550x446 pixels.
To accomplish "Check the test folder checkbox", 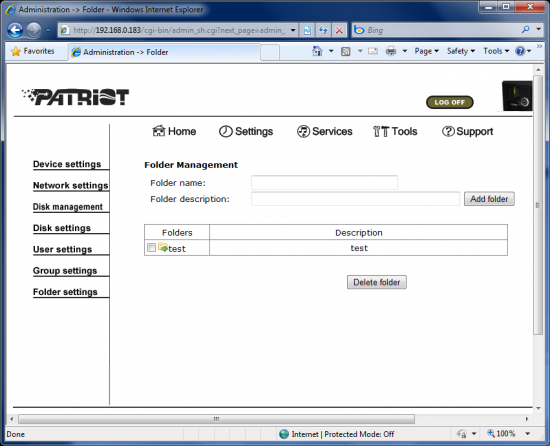I will tap(151, 248).
